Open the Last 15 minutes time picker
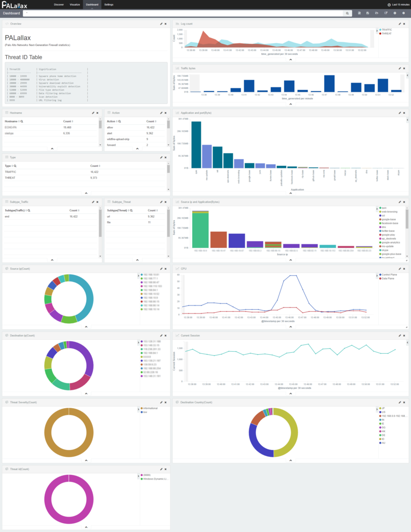 (399, 5)
